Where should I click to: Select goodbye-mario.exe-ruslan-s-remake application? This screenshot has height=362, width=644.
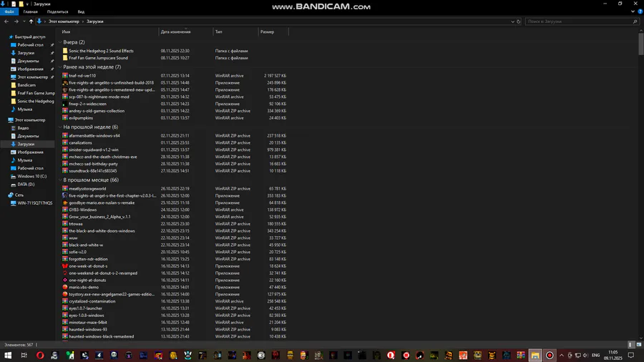(102, 202)
